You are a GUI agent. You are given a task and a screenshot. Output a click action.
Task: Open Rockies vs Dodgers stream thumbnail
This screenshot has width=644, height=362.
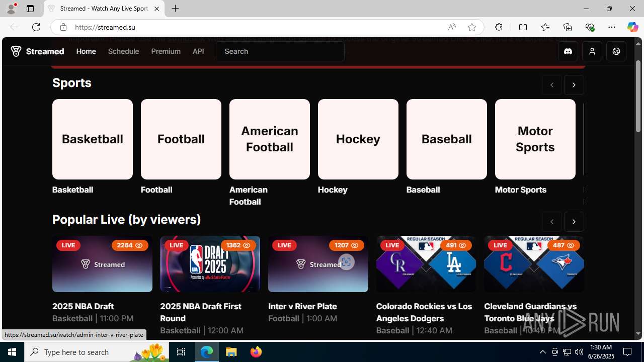(x=426, y=264)
